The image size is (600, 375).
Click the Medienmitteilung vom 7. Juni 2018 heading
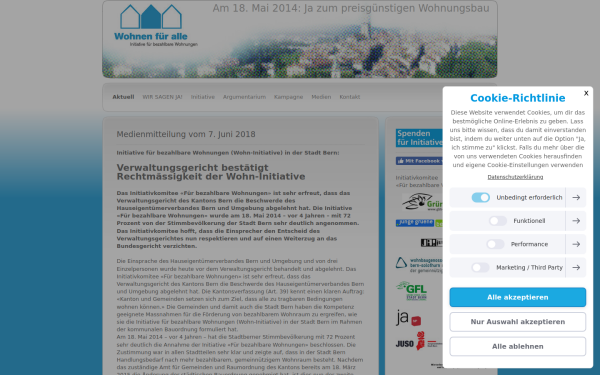[186, 134]
